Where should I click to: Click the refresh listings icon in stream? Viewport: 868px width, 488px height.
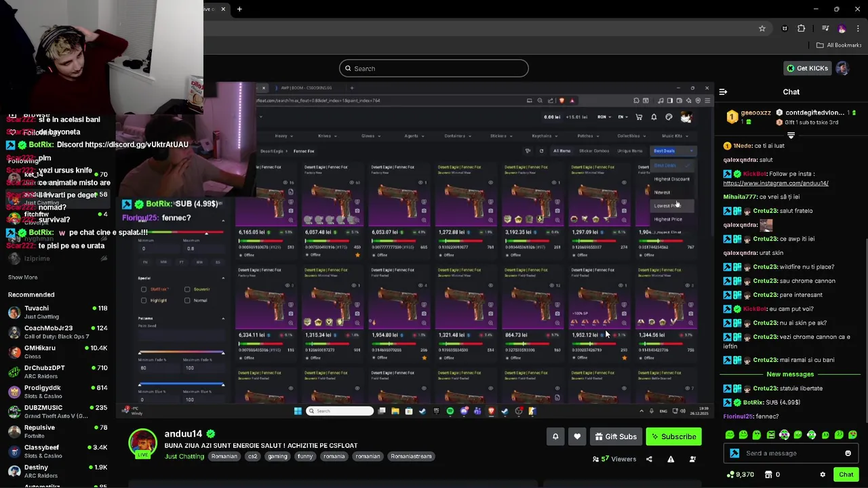click(541, 151)
